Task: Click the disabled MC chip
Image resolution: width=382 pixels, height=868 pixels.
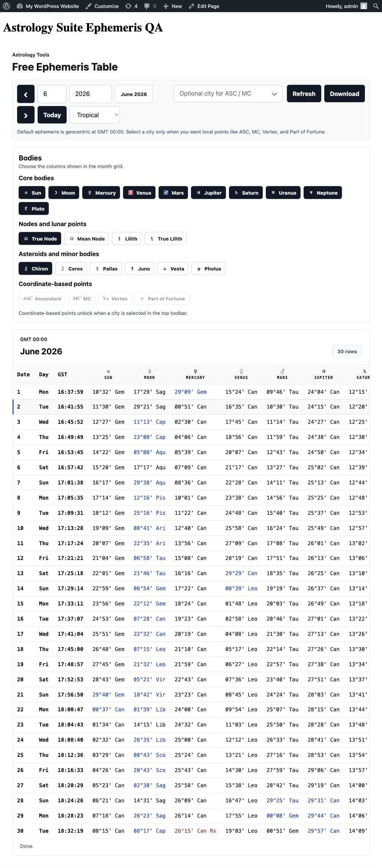Action: (82, 299)
